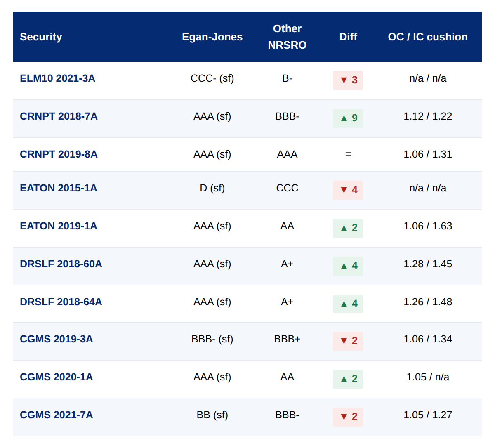This screenshot has width=495, height=448.
Task: Open the ELM10 2021-3A security link
Action: click(x=57, y=78)
